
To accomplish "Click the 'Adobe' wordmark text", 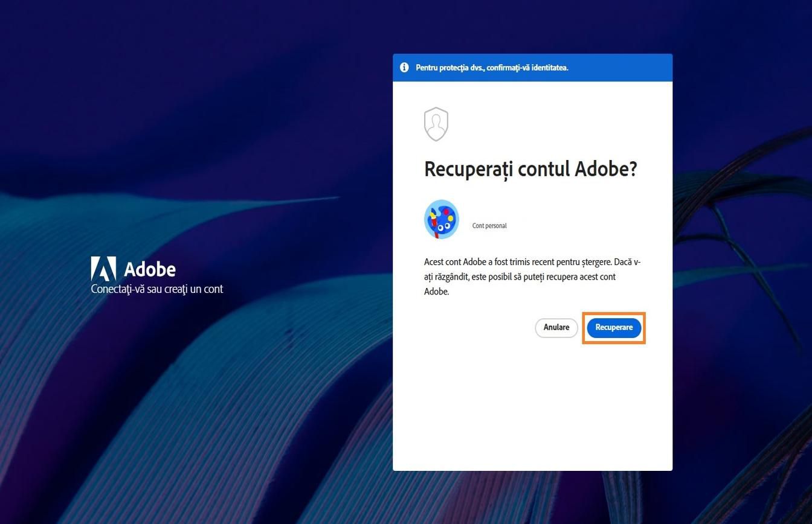I will pyautogui.click(x=150, y=269).
